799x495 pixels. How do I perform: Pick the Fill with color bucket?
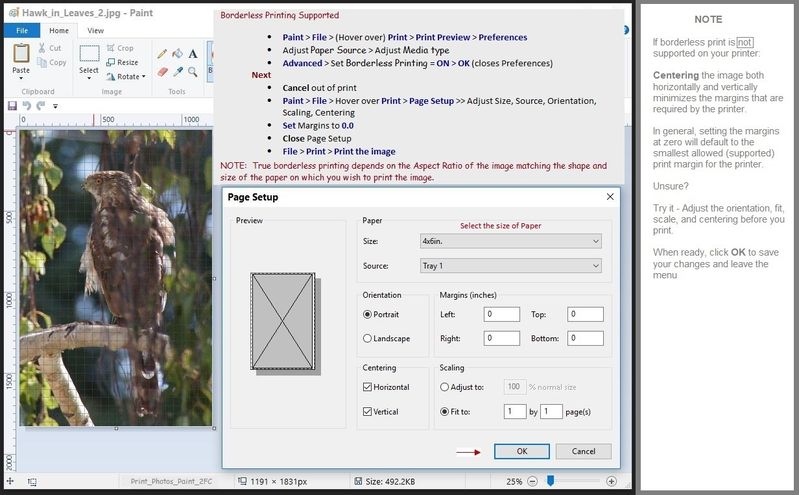click(177, 53)
